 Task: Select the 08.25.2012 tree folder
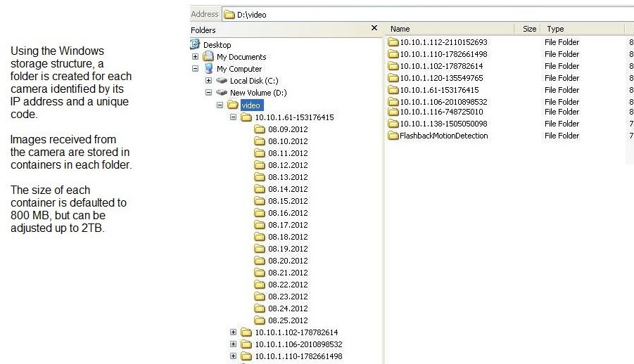tap(288, 320)
